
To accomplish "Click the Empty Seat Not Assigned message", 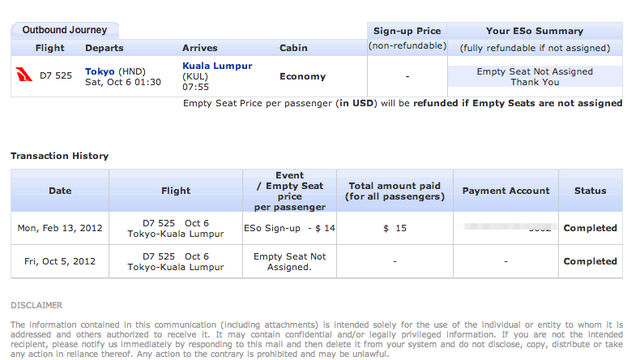I will 535,76.
